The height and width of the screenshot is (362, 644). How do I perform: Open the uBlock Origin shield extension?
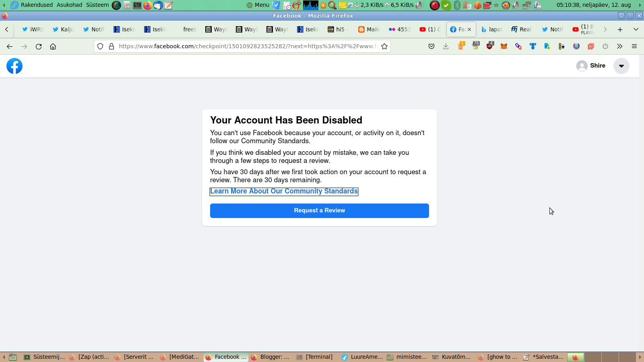click(489, 46)
